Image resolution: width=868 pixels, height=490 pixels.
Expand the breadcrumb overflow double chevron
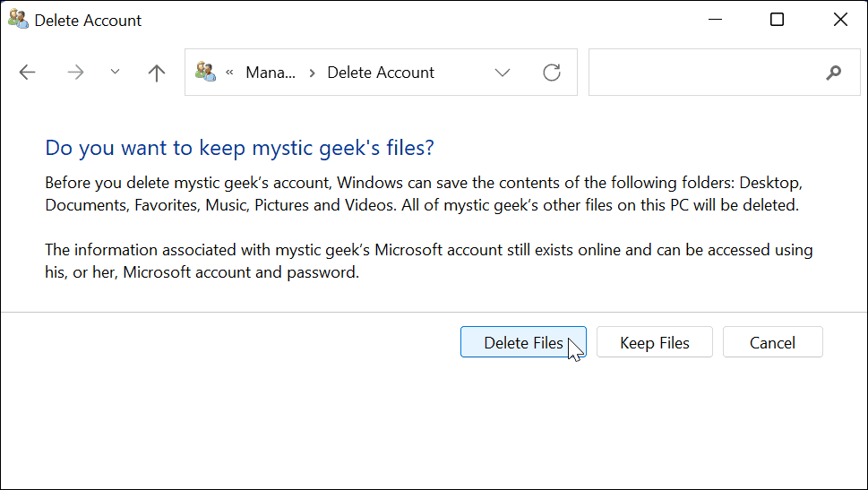(230, 73)
